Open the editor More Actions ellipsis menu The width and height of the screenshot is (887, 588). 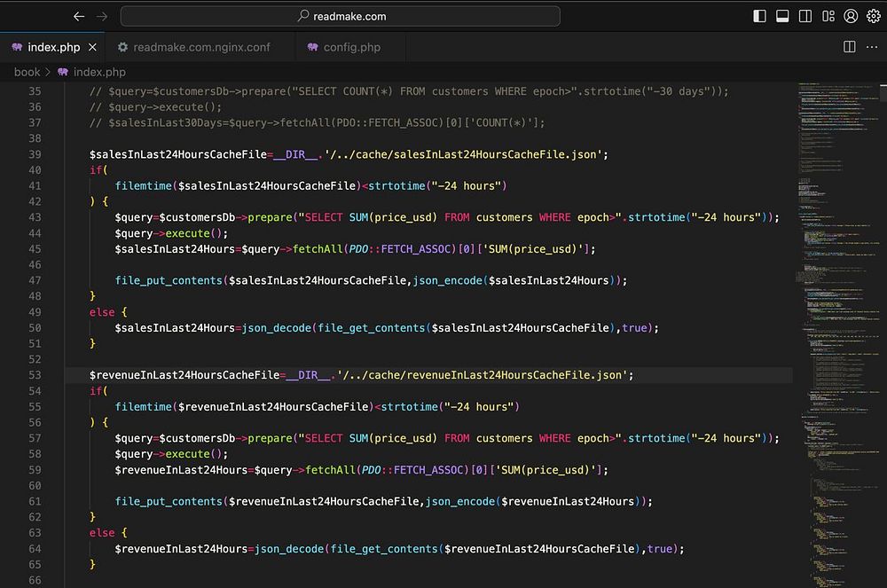[872, 47]
